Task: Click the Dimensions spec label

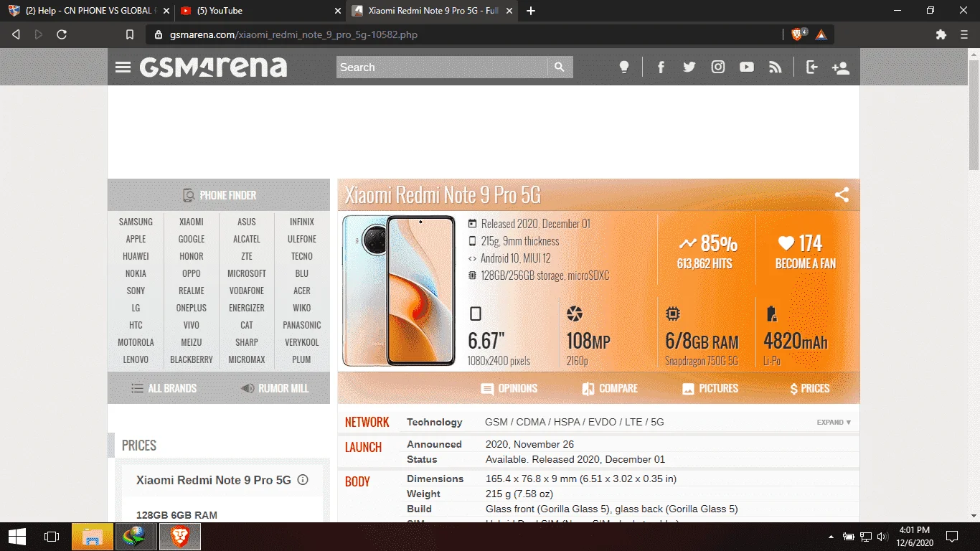Action: (435, 479)
